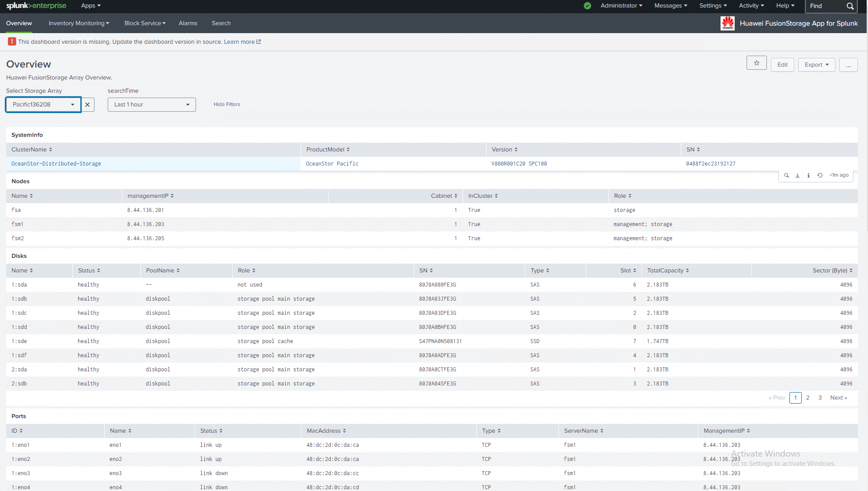Click the red dashboard version warning icon

[12, 42]
